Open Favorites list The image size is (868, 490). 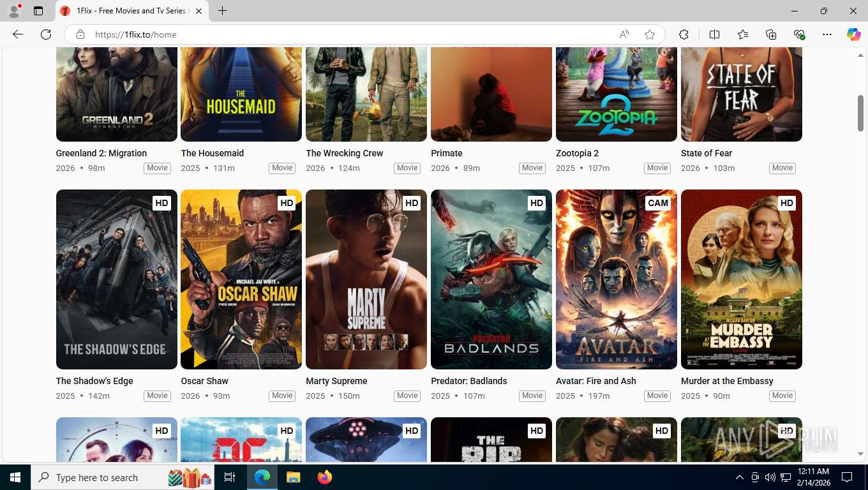click(x=743, y=34)
